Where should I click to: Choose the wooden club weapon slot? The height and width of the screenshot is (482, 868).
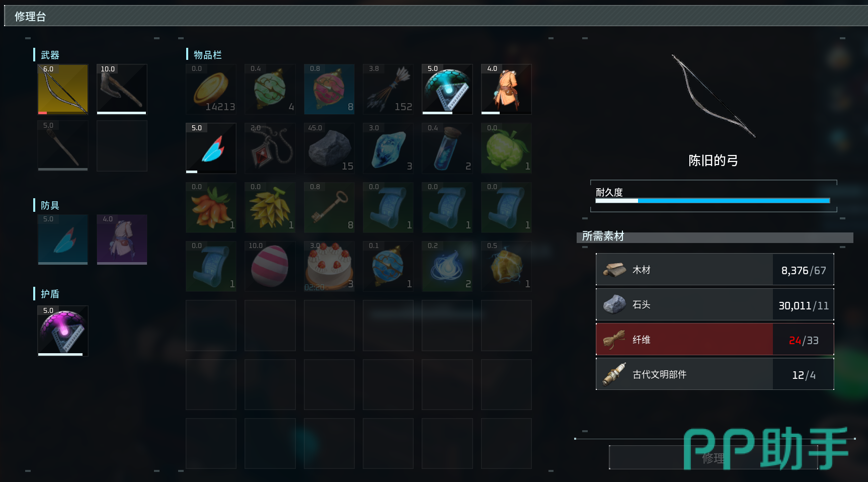63,145
